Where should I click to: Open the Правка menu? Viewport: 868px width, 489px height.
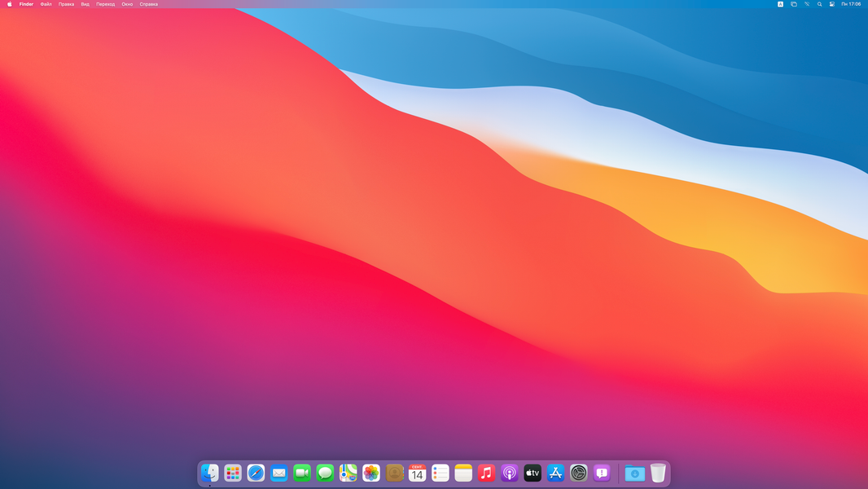click(67, 4)
